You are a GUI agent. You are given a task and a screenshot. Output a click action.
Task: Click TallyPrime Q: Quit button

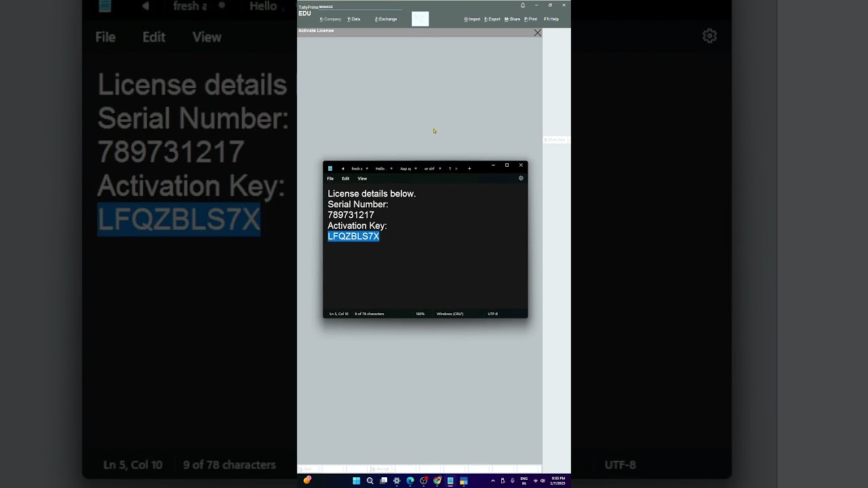(309, 468)
